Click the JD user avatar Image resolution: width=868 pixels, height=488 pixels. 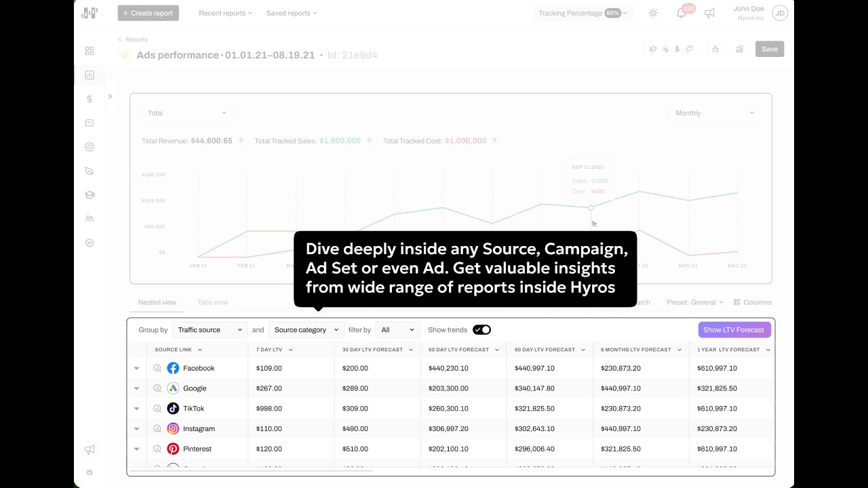(780, 13)
